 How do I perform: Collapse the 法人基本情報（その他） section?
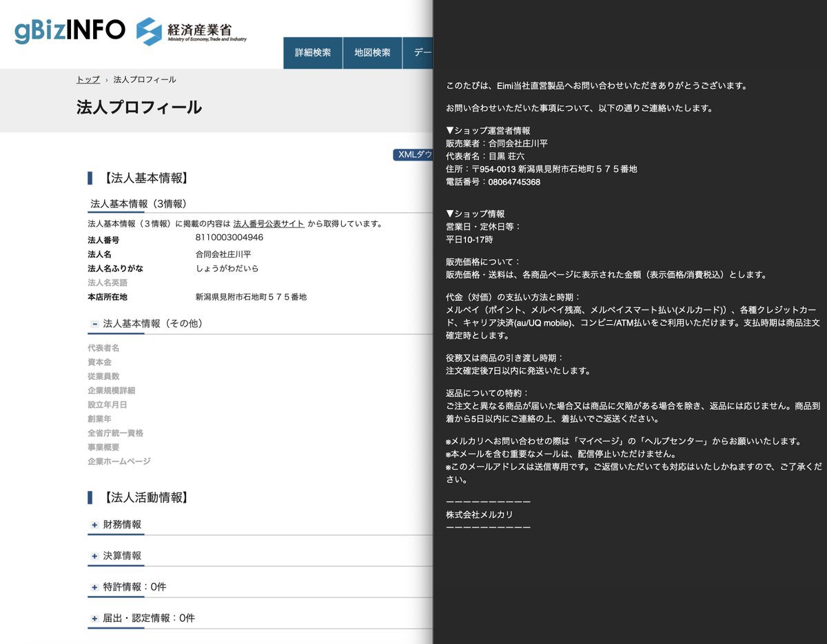point(94,324)
